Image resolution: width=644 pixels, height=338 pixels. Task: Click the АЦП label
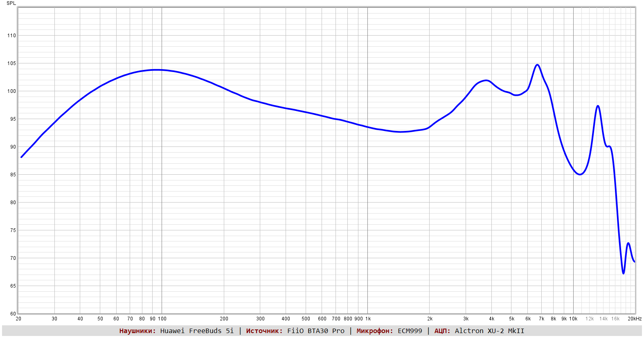(442, 331)
